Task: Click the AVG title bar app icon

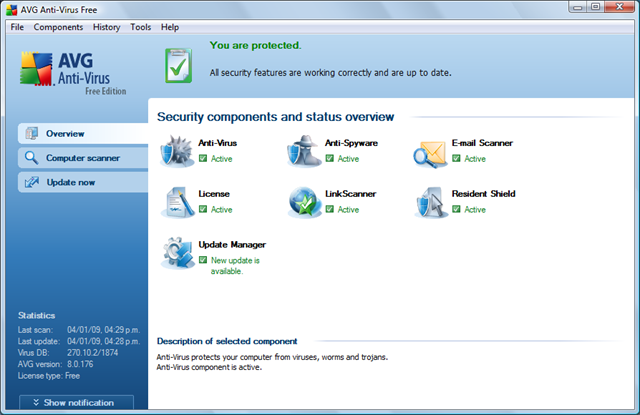Action: [12, 10]
